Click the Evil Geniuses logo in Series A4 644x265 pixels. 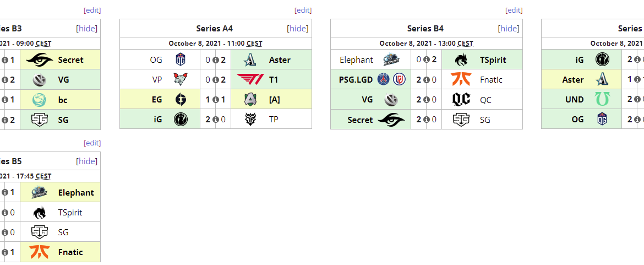pos(181,99)
